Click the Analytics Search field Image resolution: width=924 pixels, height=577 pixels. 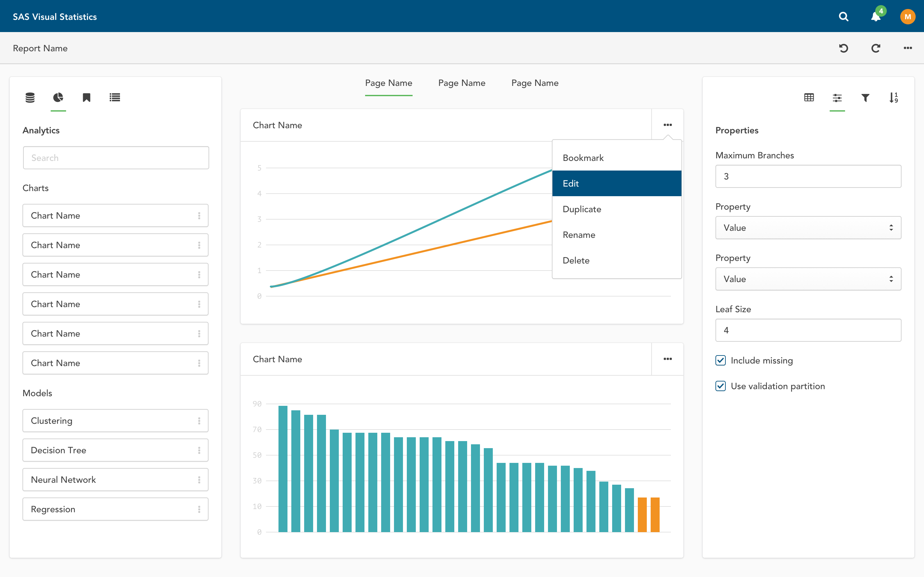point(116,158)
